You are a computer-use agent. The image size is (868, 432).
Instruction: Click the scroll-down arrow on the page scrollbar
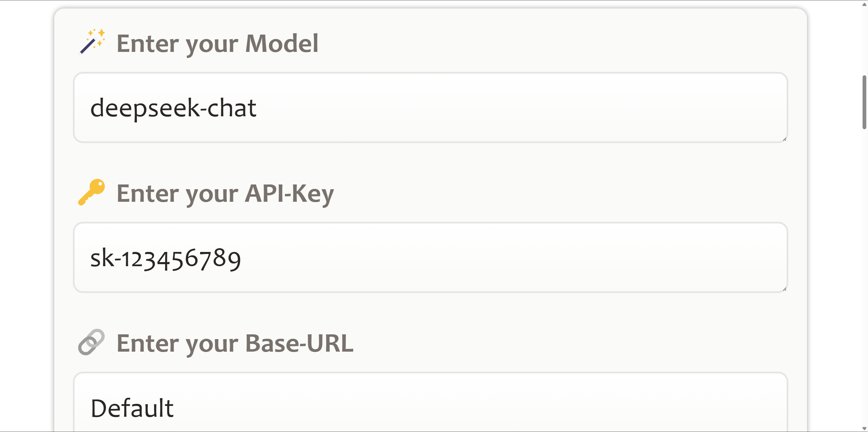864,428
